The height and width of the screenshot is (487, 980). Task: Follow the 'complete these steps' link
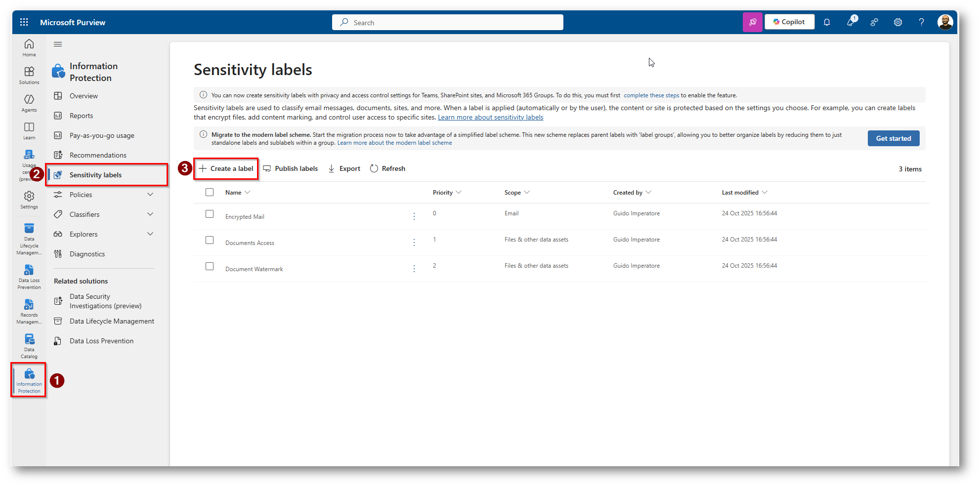[x=651, y=95]
